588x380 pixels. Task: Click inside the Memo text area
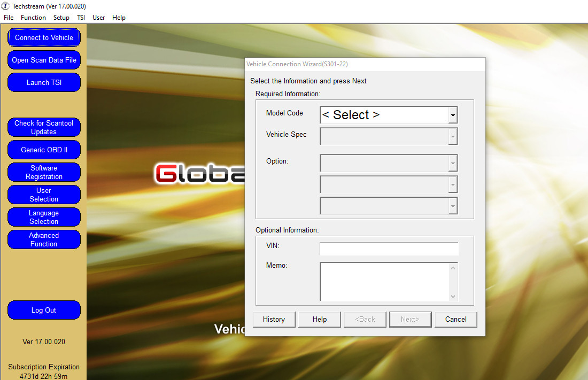pyautogui.click(x=385, y=282)
